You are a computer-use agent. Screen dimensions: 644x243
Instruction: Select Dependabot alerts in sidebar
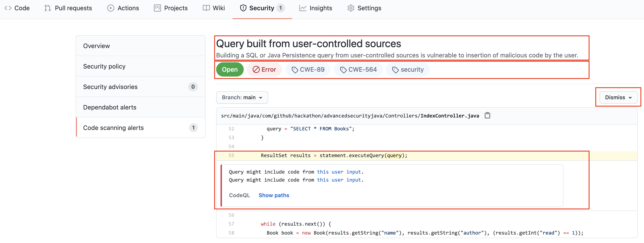pyautogui.click(x=109, y=107)
